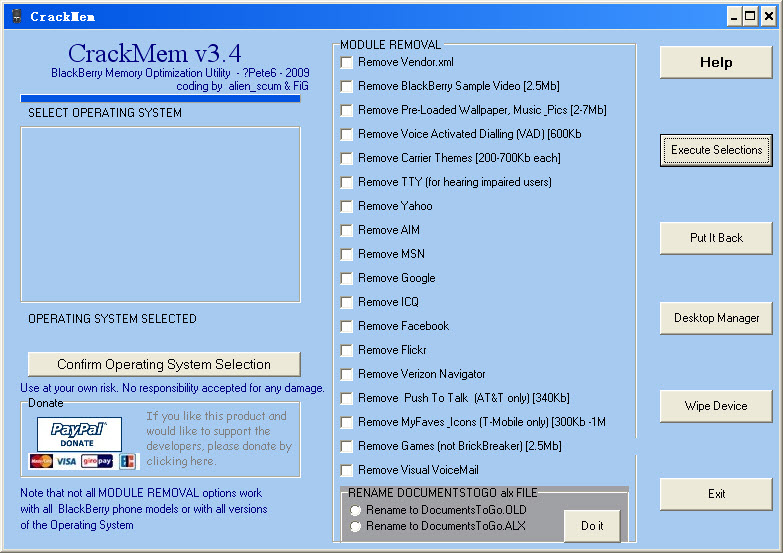Toggle Remove Games (not BrickBreaker)

click(346, 446)
